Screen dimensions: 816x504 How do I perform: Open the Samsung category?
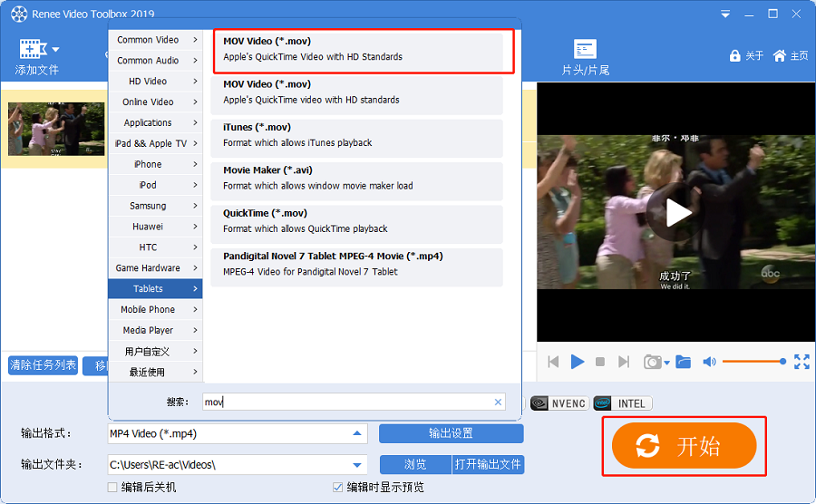[156, 206]
